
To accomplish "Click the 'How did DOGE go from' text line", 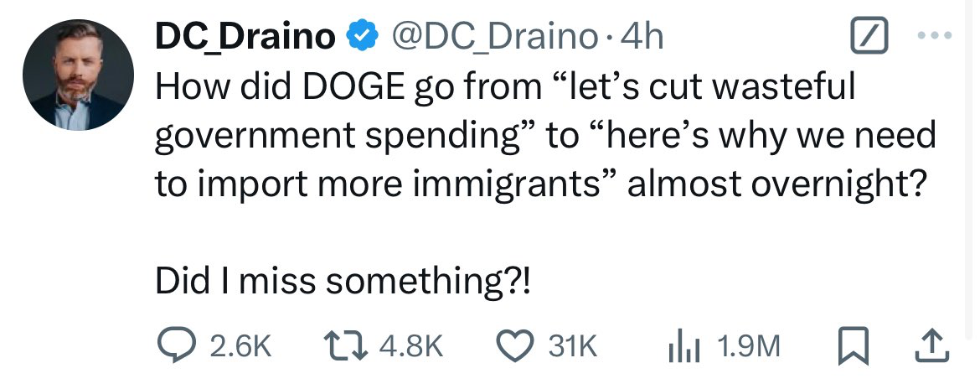I will (x=504, y=87).
